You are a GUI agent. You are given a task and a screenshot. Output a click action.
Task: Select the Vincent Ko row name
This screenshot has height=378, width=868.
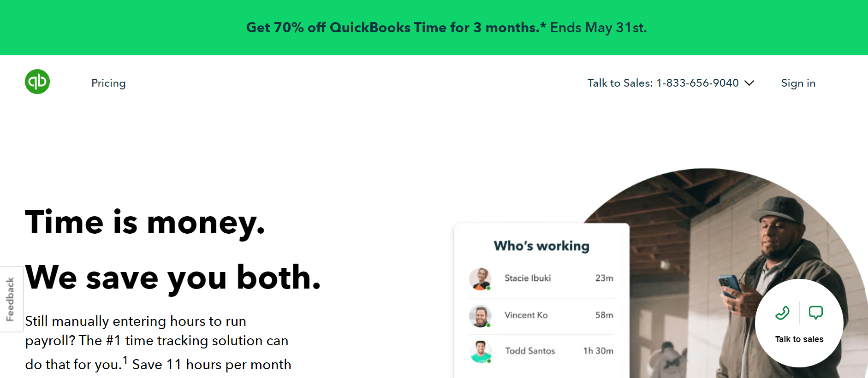526,315
